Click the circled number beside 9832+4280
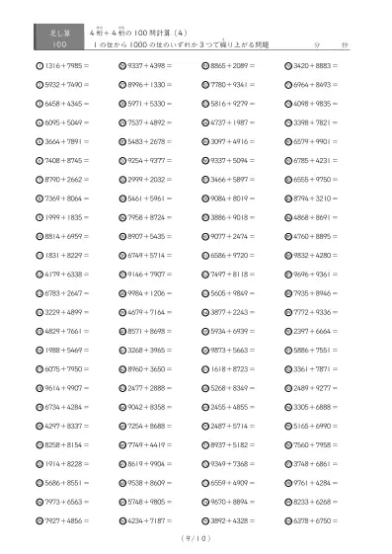Viewport: 392px width, 554px height. coord(288,256)
